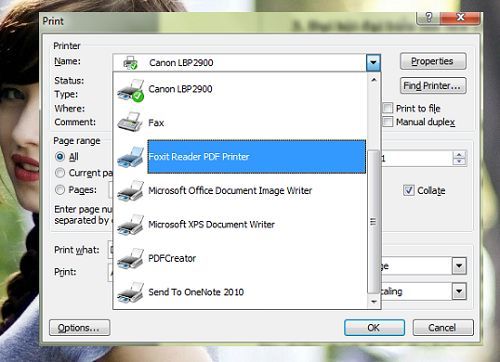Uncheck the Collate checkbox
This screenshot has width=500, height=362.
[409, 190]
